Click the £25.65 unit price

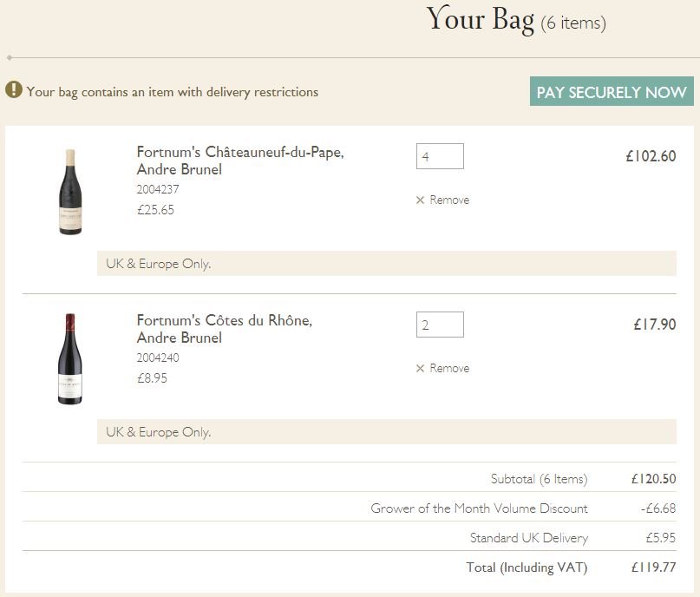(x=154, y=208)
